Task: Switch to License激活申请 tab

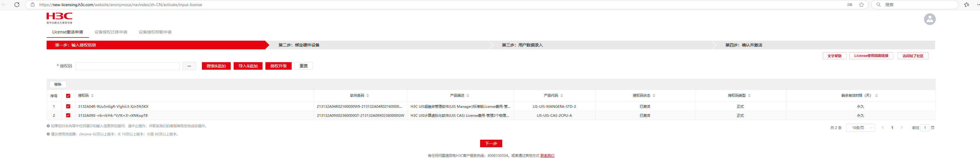Action: coord(67,32)
